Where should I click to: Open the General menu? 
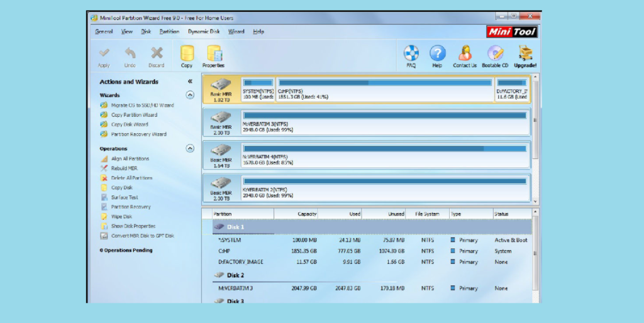104,31
